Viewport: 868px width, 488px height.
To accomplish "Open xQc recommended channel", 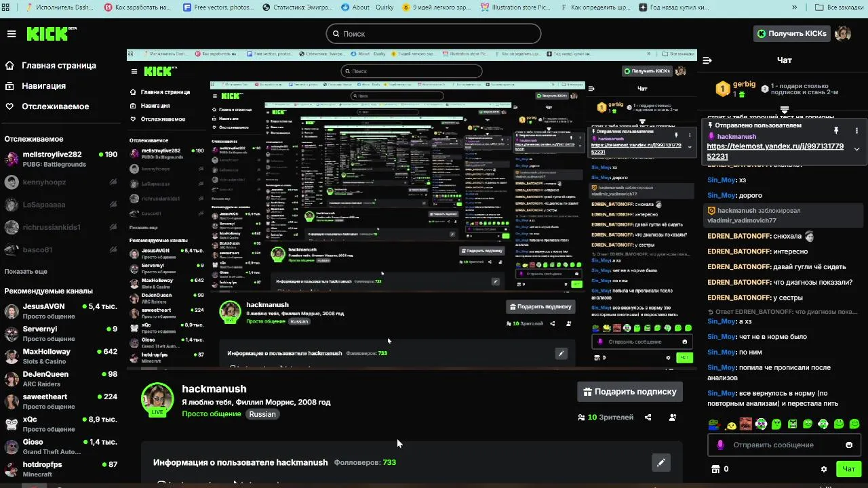I will click(x=61, y=424).
